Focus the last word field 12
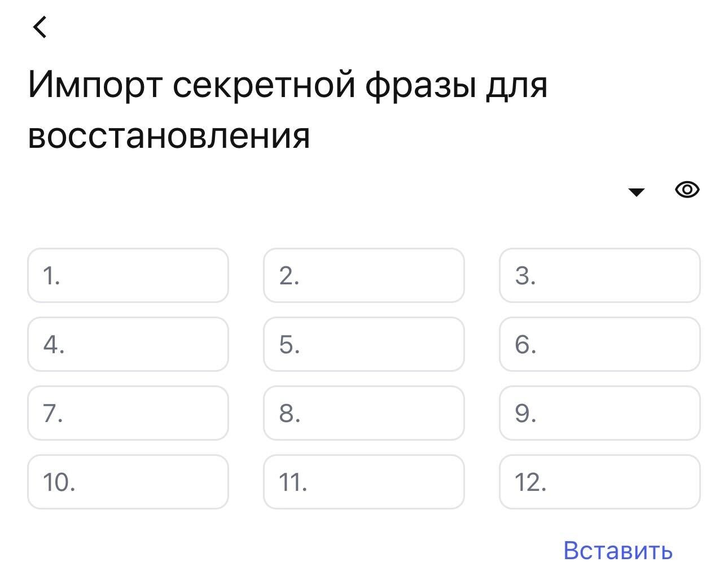The width and height of the screenshot is (728, 571). (600, 482)
